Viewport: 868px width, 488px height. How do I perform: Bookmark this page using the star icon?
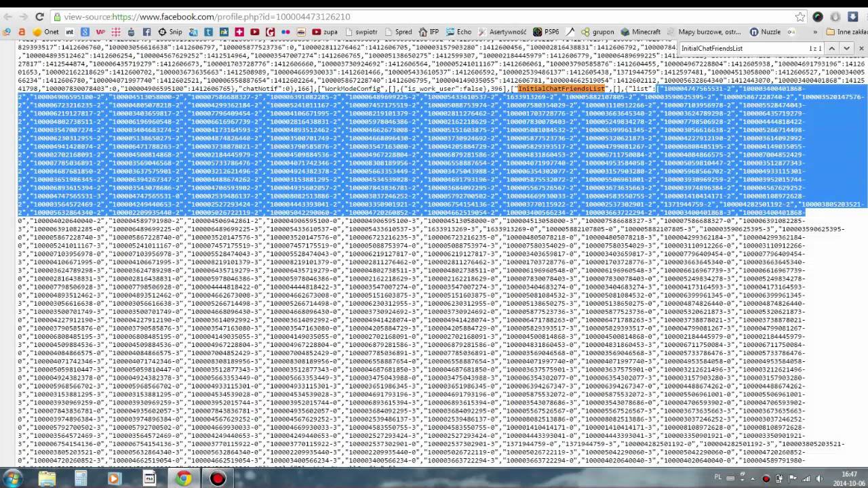pyautogui.click(x=800, y=17)
